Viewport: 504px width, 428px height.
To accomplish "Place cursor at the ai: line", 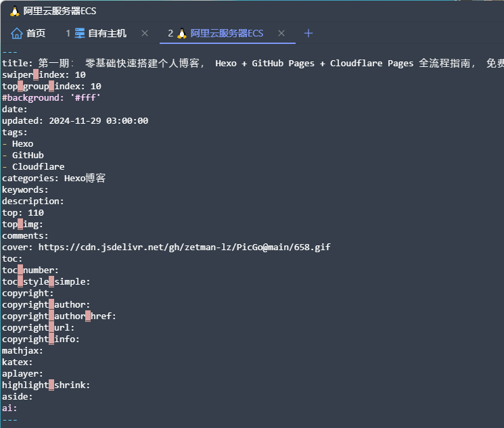I will click(x=9, y=408).
